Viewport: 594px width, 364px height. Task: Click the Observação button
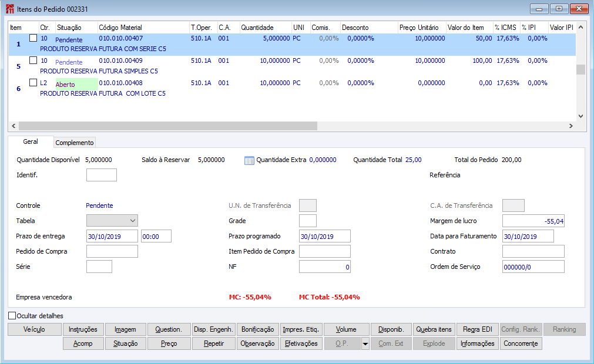(x=257, y=344)
